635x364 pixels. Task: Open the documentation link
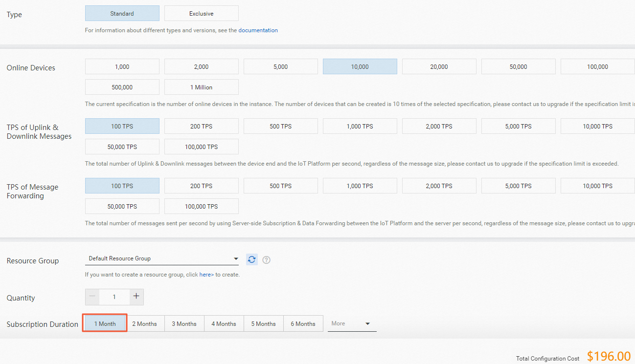258,30
